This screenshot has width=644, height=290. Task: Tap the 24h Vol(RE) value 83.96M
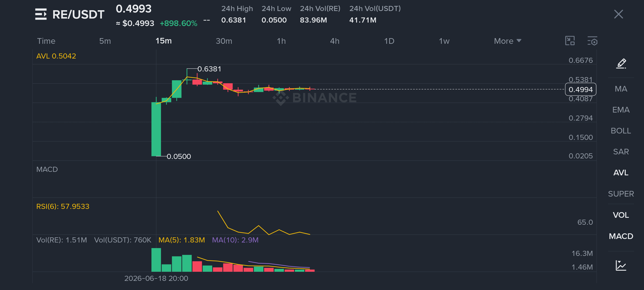(x=313, y=20)
